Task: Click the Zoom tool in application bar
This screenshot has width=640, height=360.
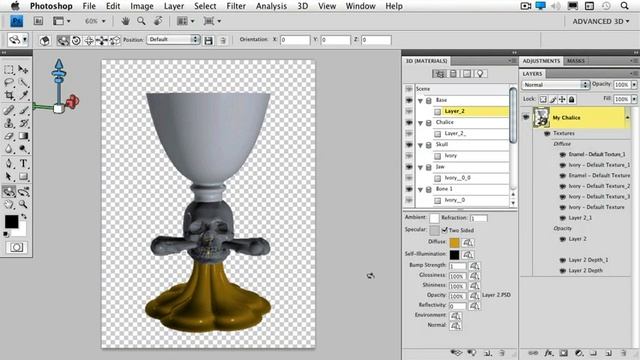Action: (x=141, y=21)
